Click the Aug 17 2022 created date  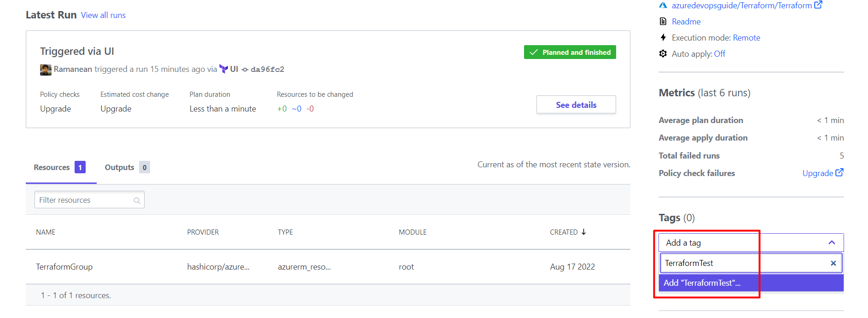572,267
